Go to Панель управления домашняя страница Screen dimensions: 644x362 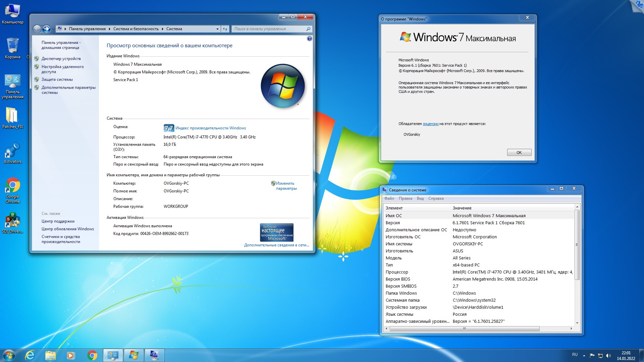[61, 45]
